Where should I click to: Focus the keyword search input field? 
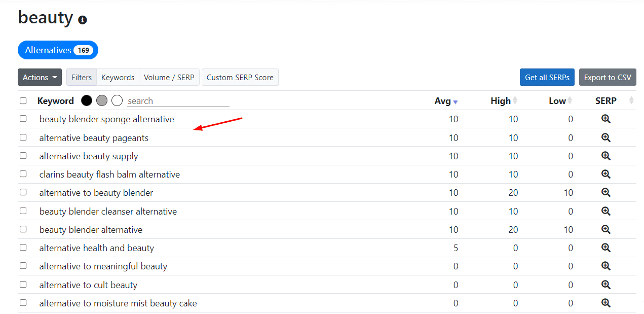coord(178,101)
